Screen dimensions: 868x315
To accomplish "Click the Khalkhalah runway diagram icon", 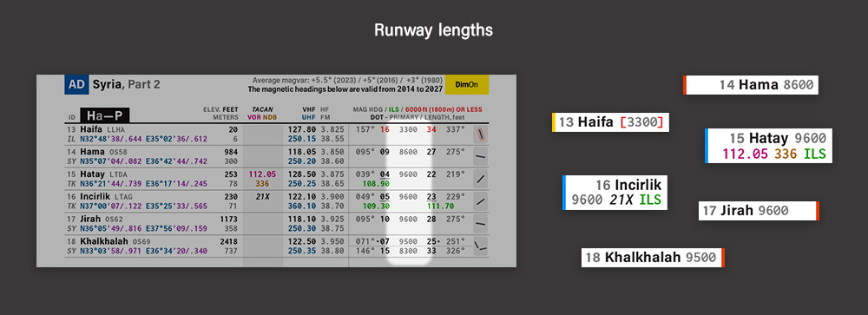I will [x=481, y=246].
